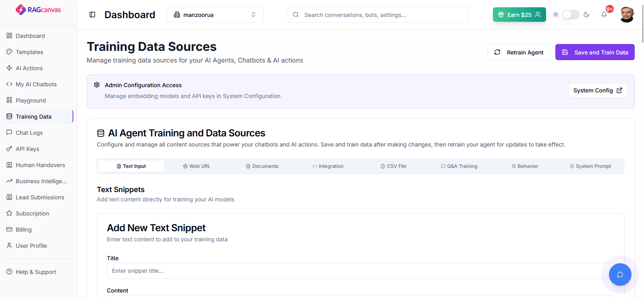Click the Earn $25 referral button
The height and width of the screenshot is (299, 644).
coord(519,15)
